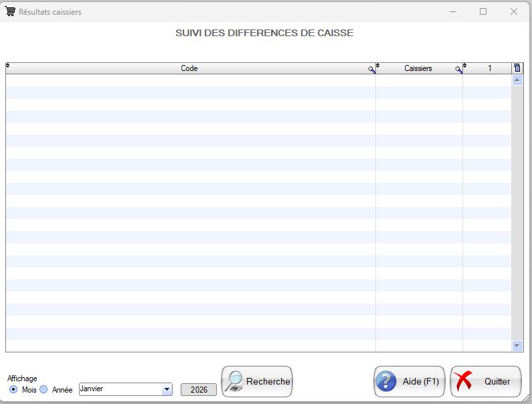This screenshot has height=404, width=532.
Task: Click the scrollbar down arrow in the table
Action: coord(517,346)
